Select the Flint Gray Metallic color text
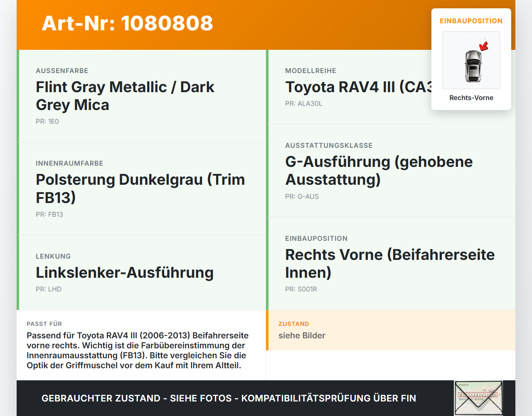 125,96
